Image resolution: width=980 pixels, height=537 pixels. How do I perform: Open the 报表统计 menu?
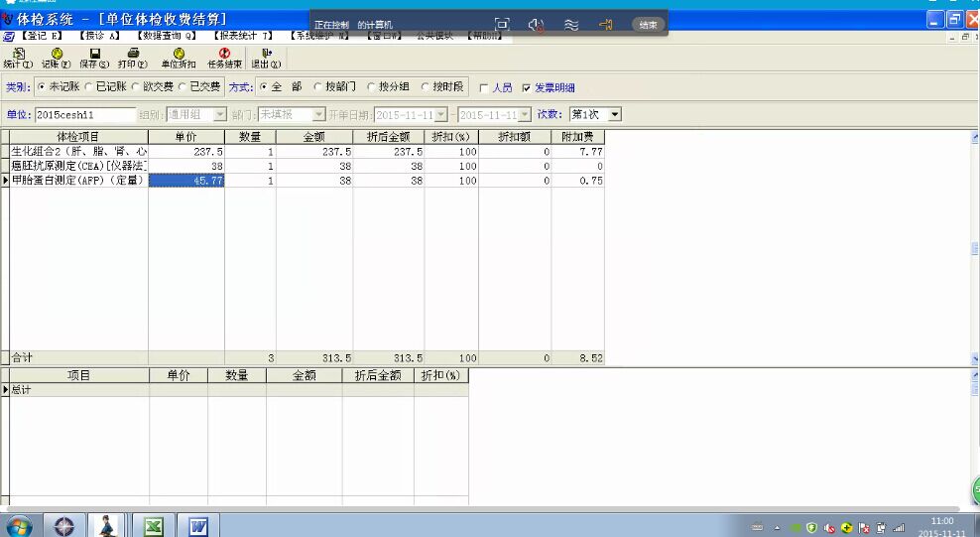244,37
